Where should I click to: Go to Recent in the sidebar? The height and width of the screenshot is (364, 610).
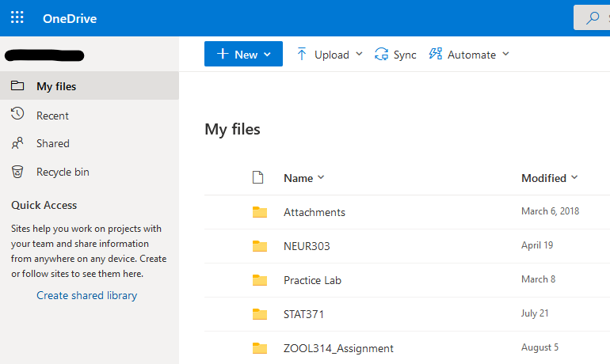52,116
